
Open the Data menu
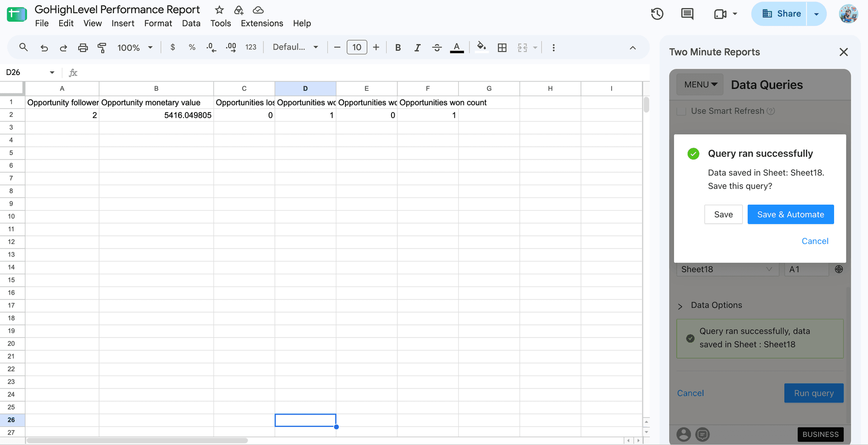click(x=191, y=23)
